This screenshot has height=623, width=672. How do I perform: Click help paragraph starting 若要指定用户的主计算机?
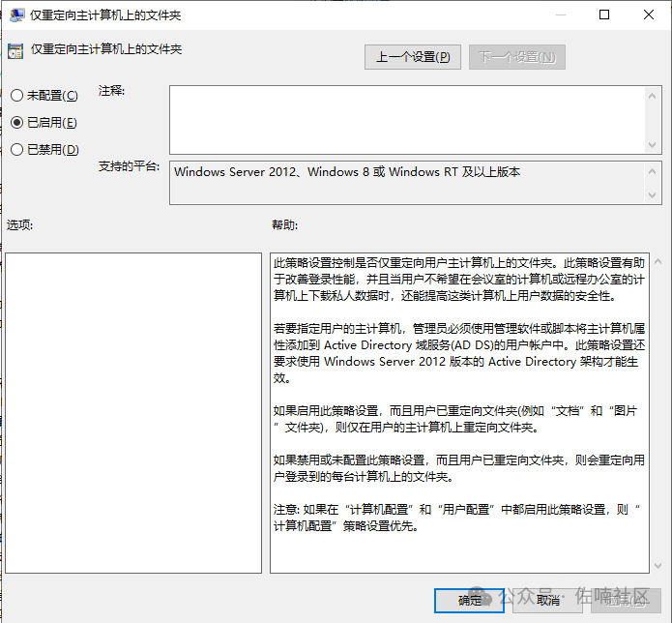459,353
